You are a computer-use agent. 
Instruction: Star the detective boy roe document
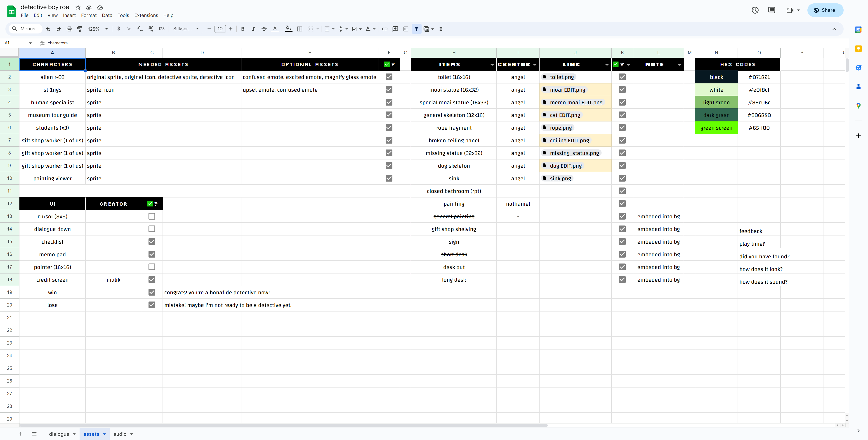pyautogui.click(x=78, y=7)
